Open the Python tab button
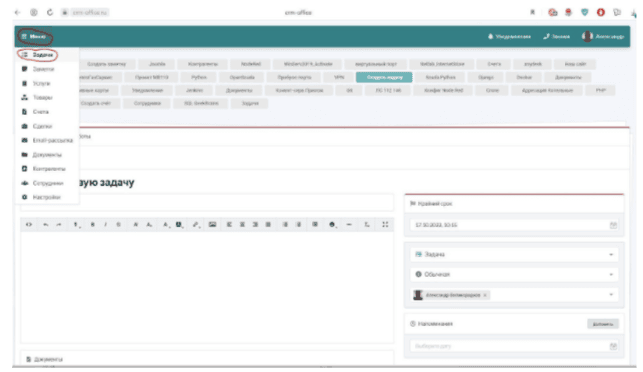This screenshot has height=372, width=643. pos(199,77)
